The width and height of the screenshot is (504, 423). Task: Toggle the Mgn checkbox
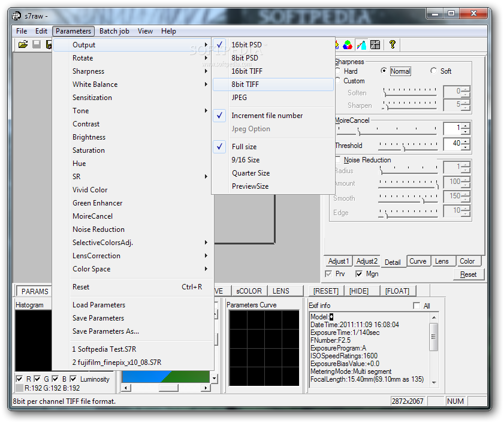click(359, 274)
